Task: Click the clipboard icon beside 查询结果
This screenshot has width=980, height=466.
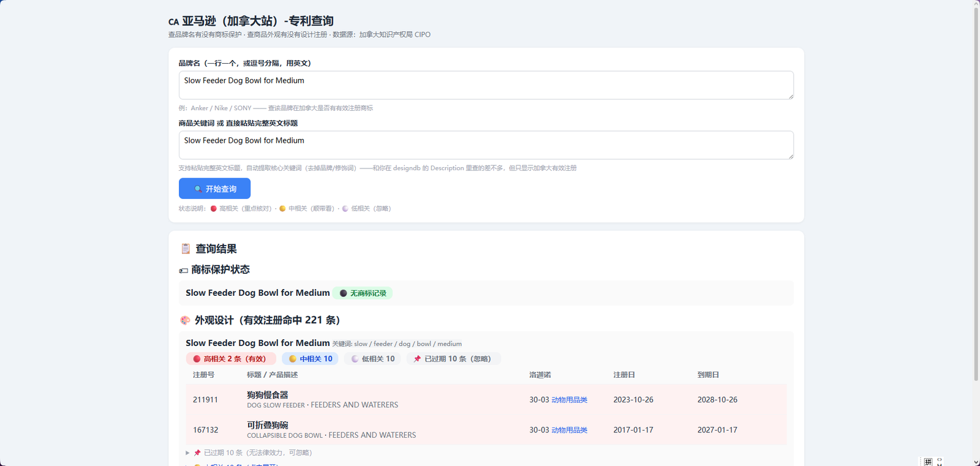Action: click(186, 249)
